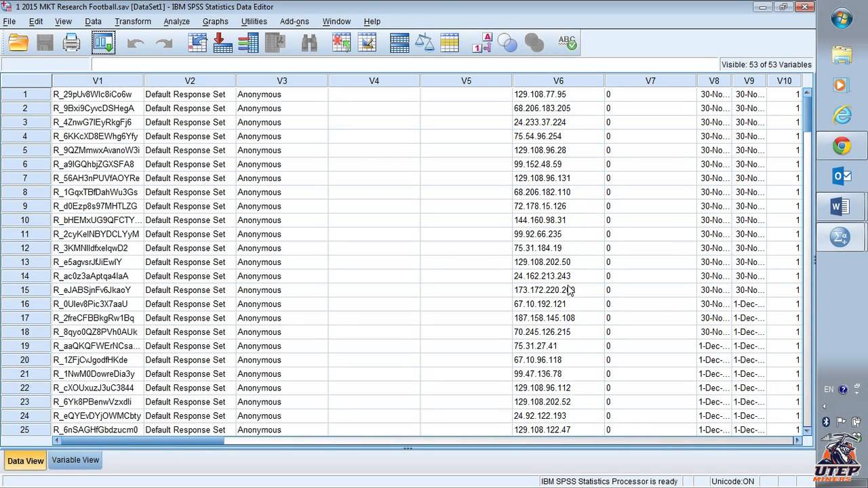Image resolution: width=868 pixels, height=488 pixels.
Task: Open the Edit menu
Action: [x=36, y=21]
